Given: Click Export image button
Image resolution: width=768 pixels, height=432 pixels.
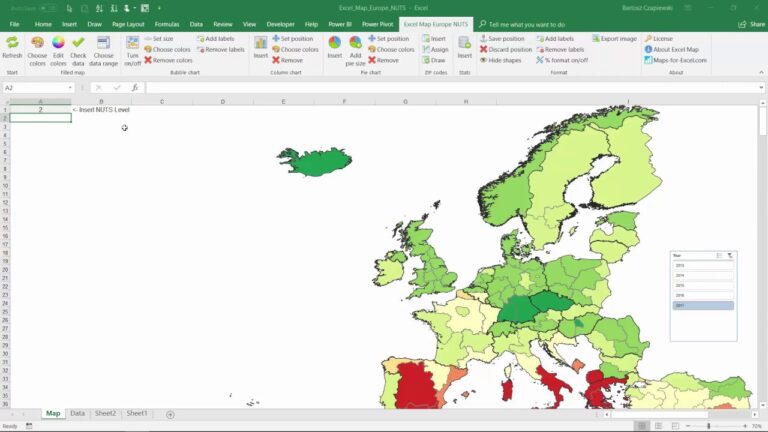Looking at the screenshot, I should [614, 38].
